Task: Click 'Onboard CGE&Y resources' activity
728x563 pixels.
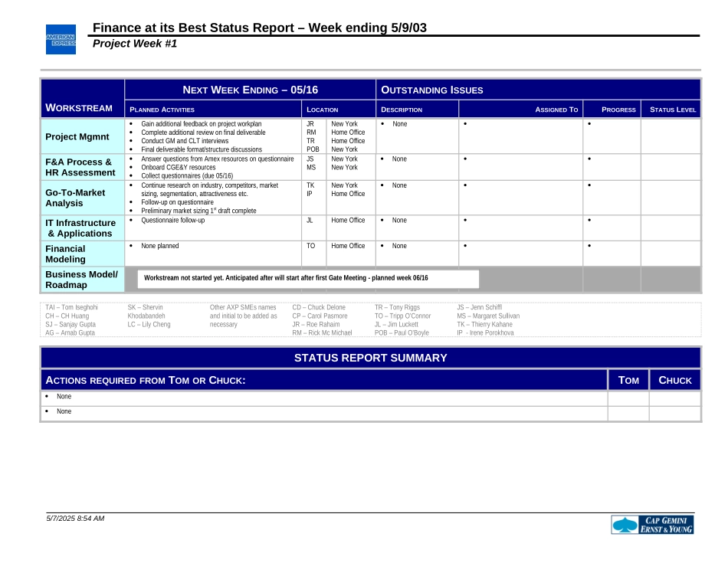Action: tap(179, 167)
